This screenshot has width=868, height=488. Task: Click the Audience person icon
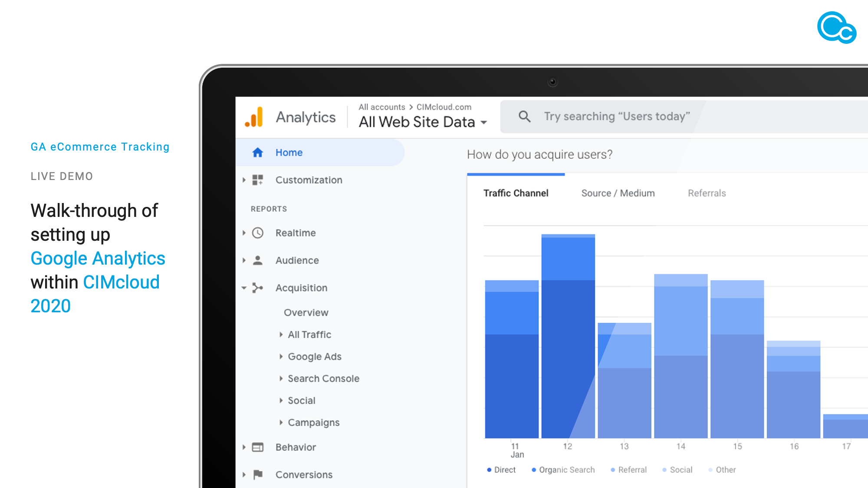tap(258, 260)
